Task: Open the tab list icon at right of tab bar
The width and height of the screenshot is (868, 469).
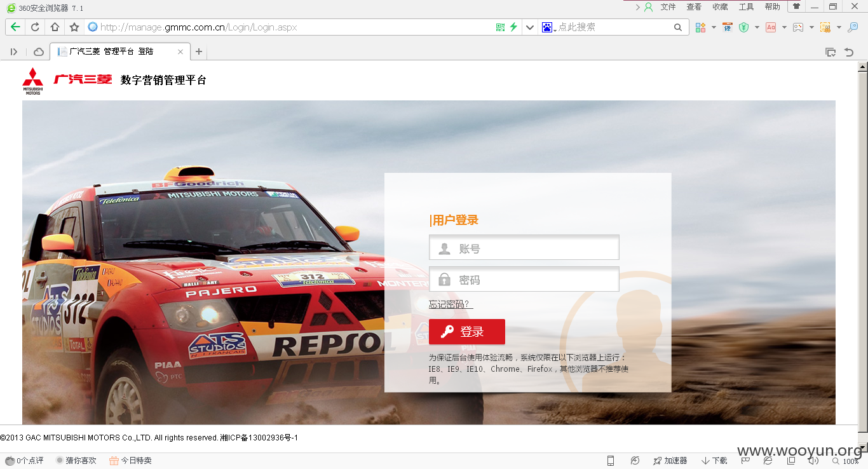Action: coord(830,52)
